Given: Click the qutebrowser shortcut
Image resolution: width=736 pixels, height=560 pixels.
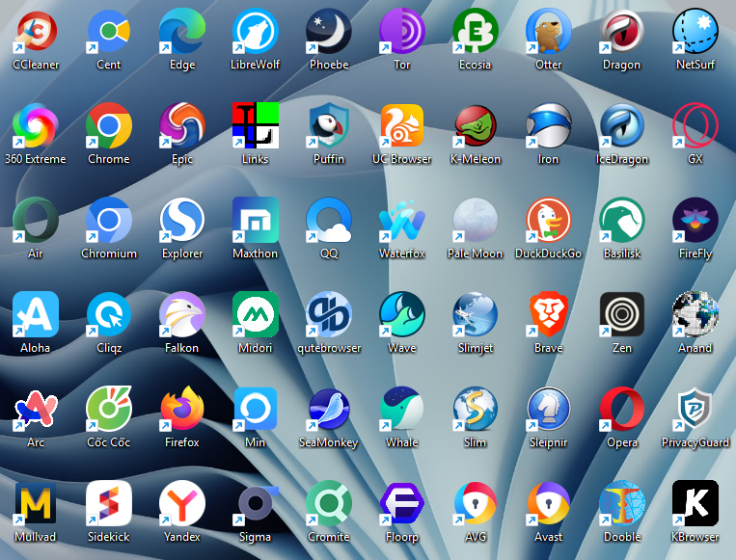Looking at the screenshot, I should click(x=329, y=314).
